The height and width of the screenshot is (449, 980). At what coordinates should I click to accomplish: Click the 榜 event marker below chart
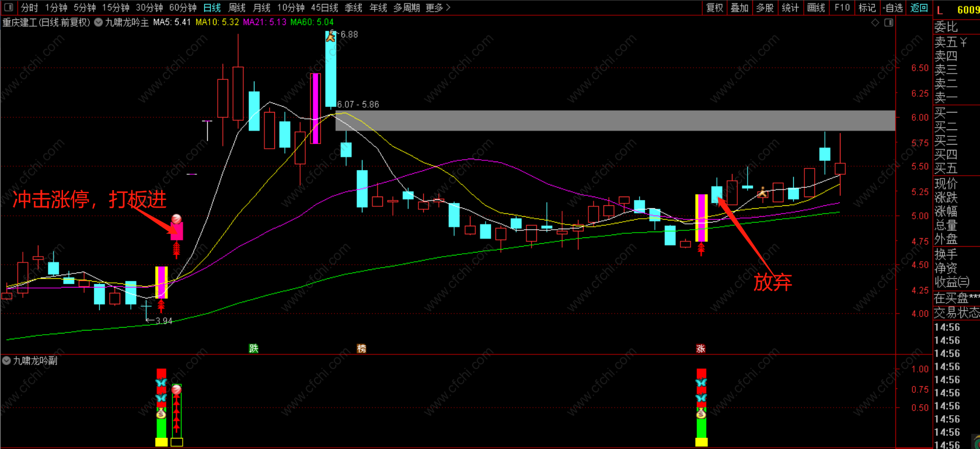click(361, 348)
